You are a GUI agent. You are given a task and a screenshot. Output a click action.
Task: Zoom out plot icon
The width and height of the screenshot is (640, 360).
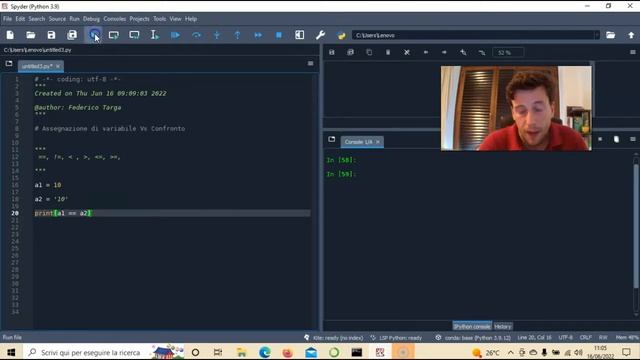coord(482,52)
